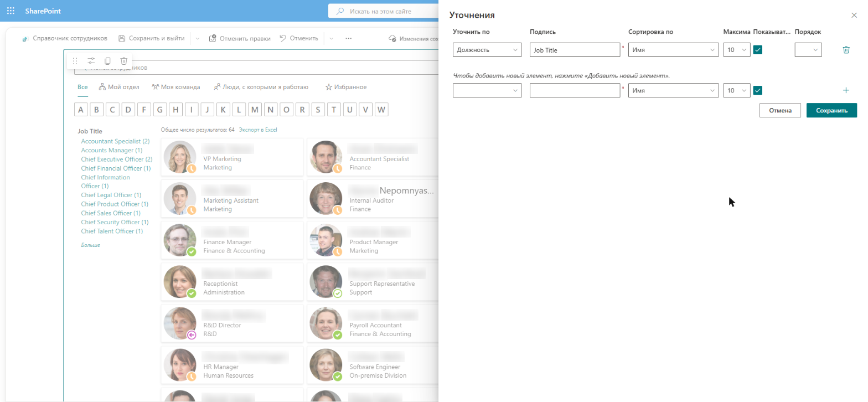Switch to the Мой отдел tab

click(x=119, y=87)
